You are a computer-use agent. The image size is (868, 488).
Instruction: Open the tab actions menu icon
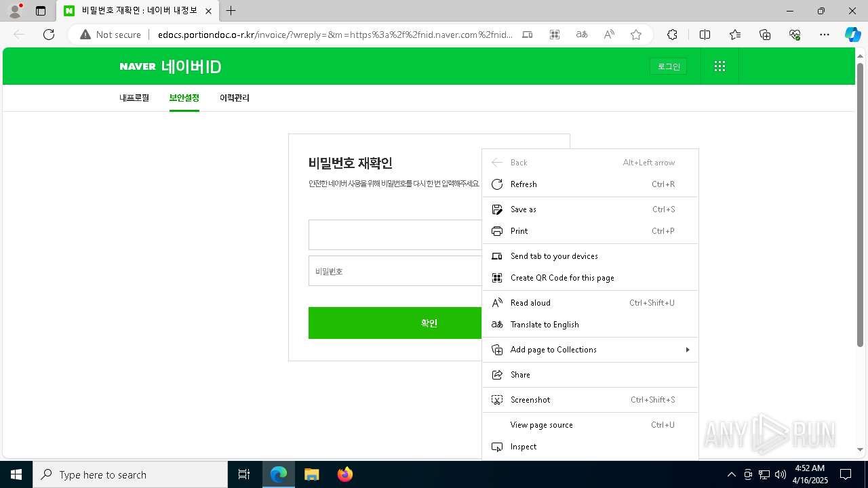(41, 11)
